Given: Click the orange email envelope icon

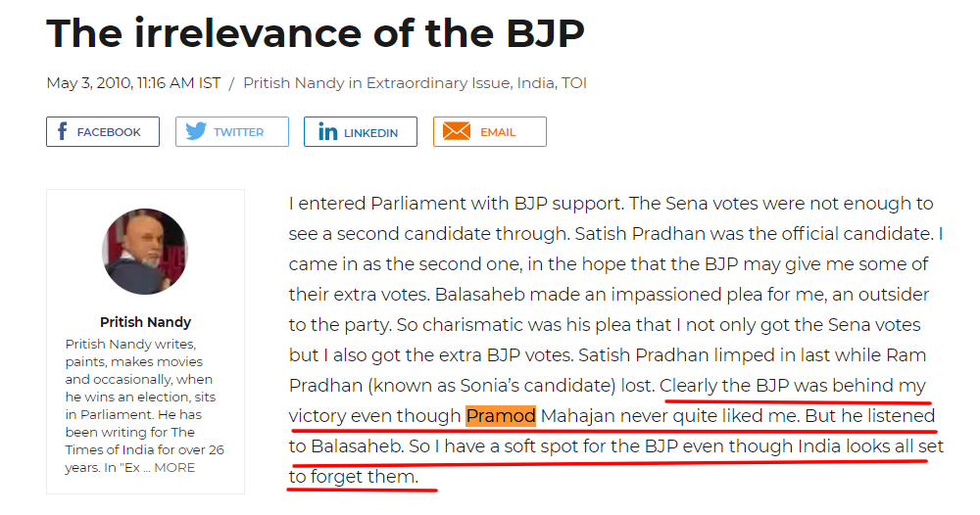Looking at the screenshot, I should pos(457,132).
